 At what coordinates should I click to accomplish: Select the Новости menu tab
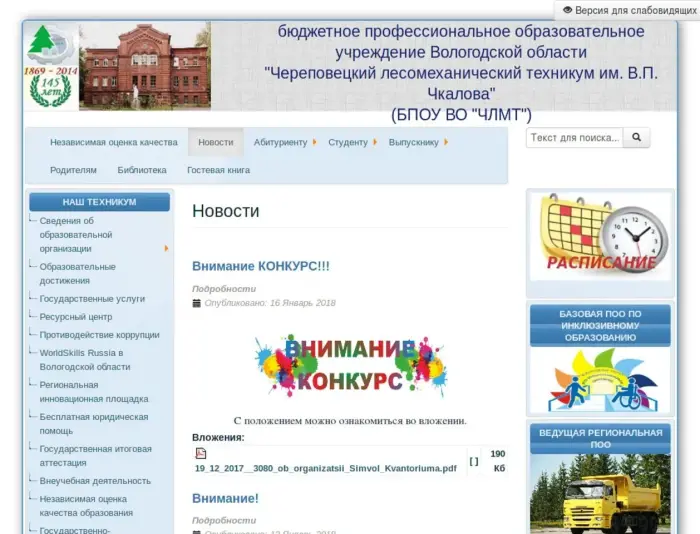click(x=216, y=142)
